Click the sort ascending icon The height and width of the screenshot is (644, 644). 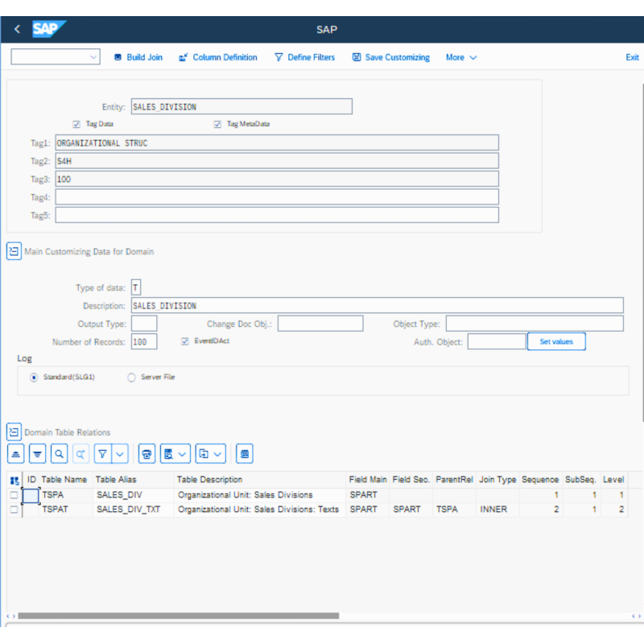16,454
